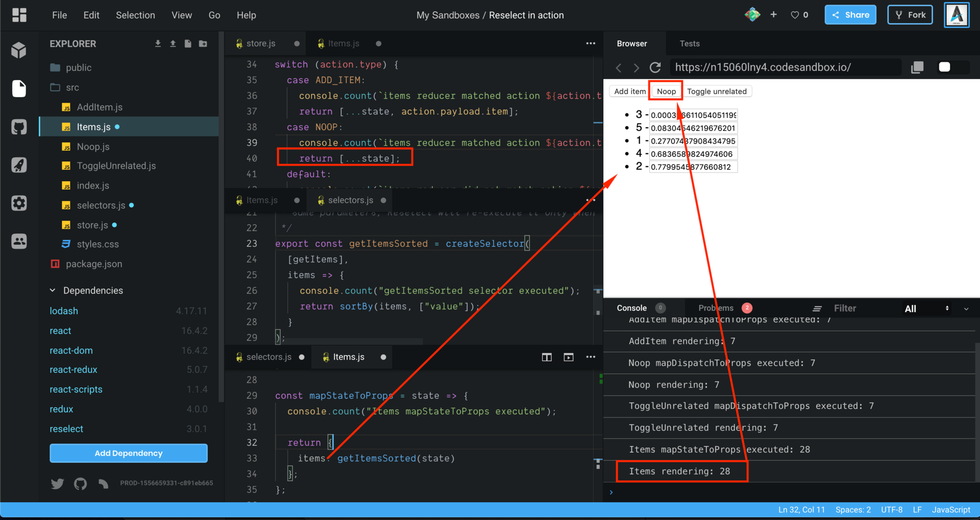980x520 pixels.
Task: Open ToggleUnrelated.js in the file tree
Action: (x=116, y=166)
